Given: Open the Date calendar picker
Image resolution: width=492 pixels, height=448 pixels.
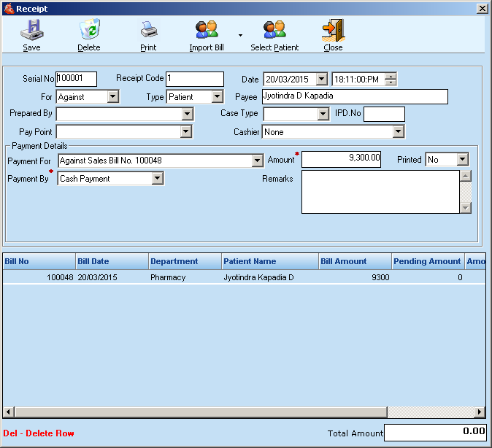Looking at the screenshot, I should click(x=322, y=80).
